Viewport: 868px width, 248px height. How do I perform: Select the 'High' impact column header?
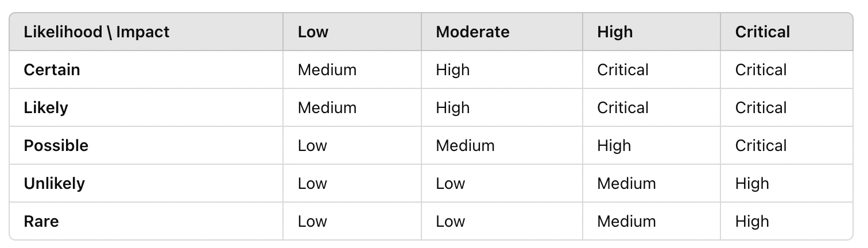[x=615, y=32]
